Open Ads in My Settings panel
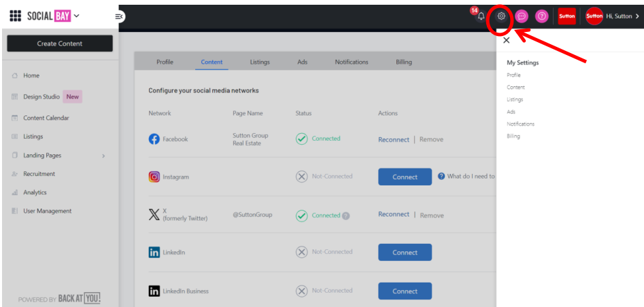Image resolution: width=644 pixels, height=307 pixels. [511, 111]
